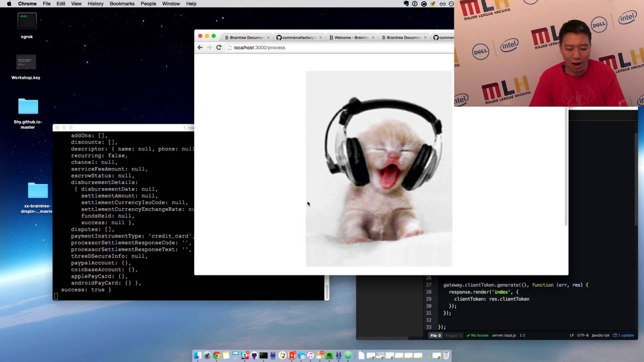The image size is (644, 362).
Task: Open Finder from the Dock
Action: pos(198,355)
